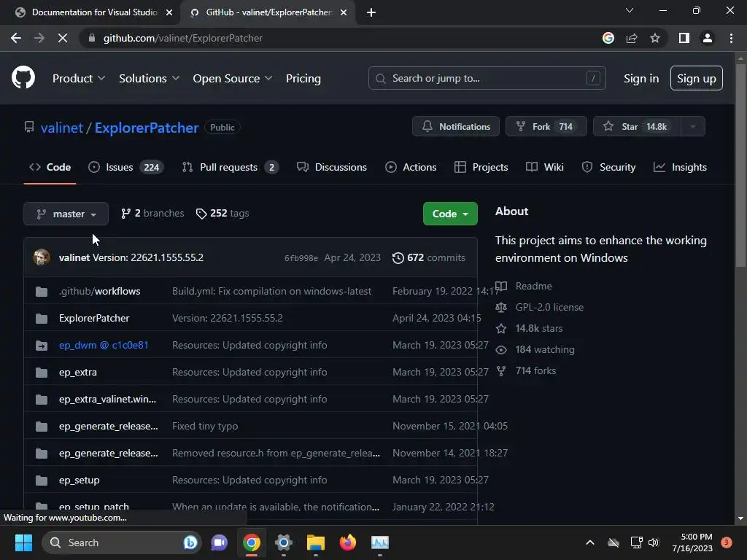Image resolution: width=747 pixels, height=560 pixels.
Task: Open commit hash 6fb998e
Action: pos(301,258)
